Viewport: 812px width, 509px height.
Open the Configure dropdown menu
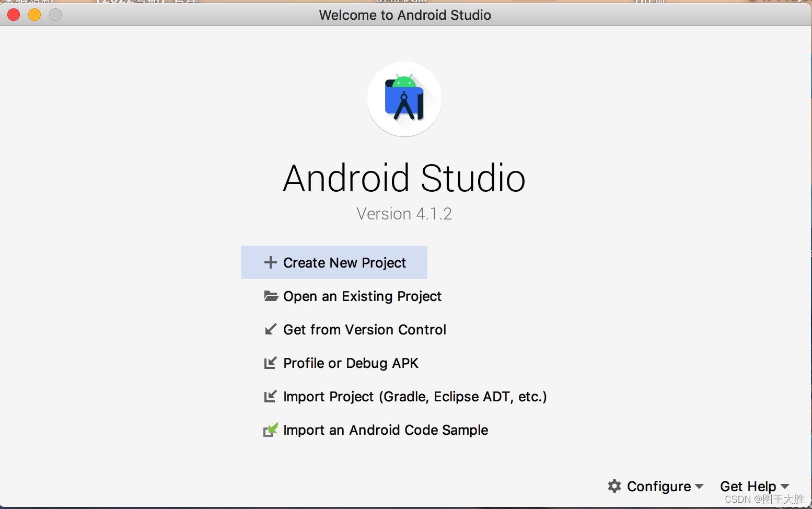pyautogui.click(x=656, y=486)
